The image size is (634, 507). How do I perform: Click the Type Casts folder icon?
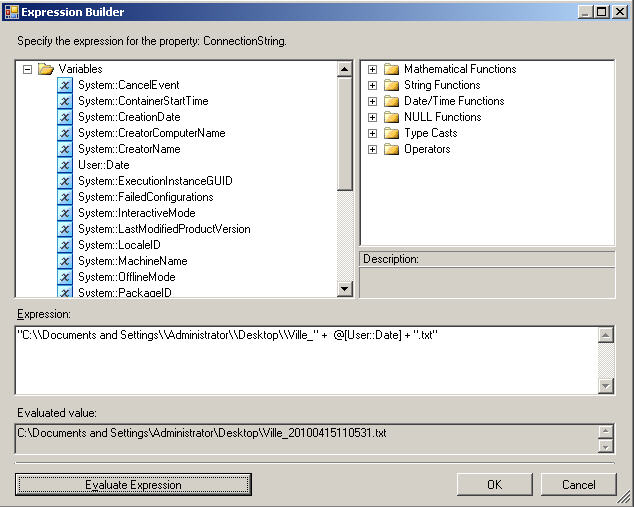391,133
